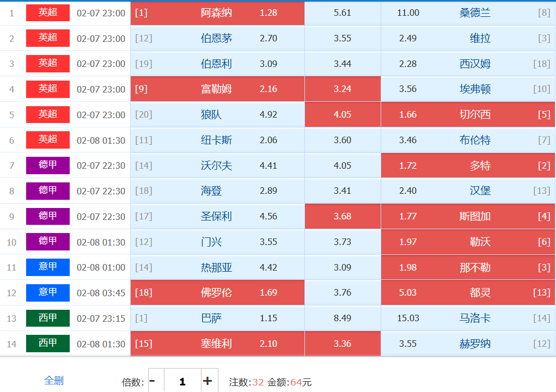The image size is (556, 392).
Task: Click the 全删 link to clear all selections
Action: point(54,381)
